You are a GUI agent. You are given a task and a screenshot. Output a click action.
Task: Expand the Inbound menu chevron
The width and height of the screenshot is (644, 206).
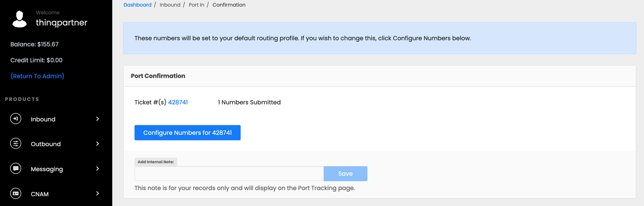[97, 119]
